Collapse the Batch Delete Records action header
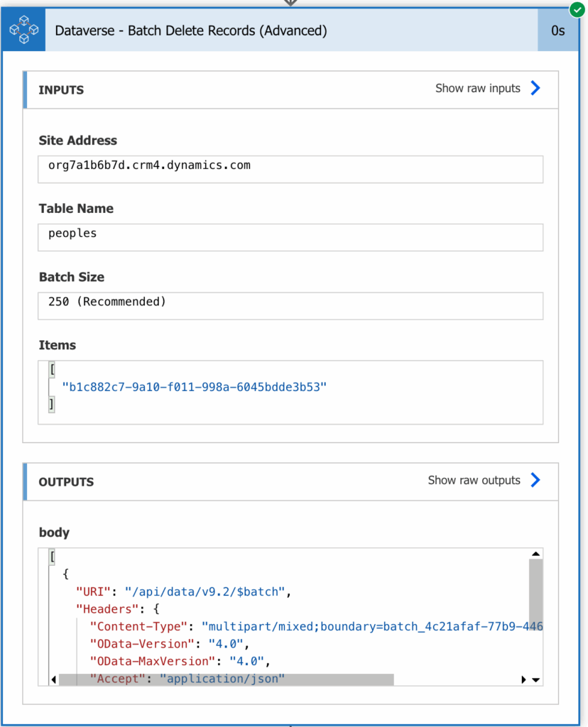 point(291,30)
